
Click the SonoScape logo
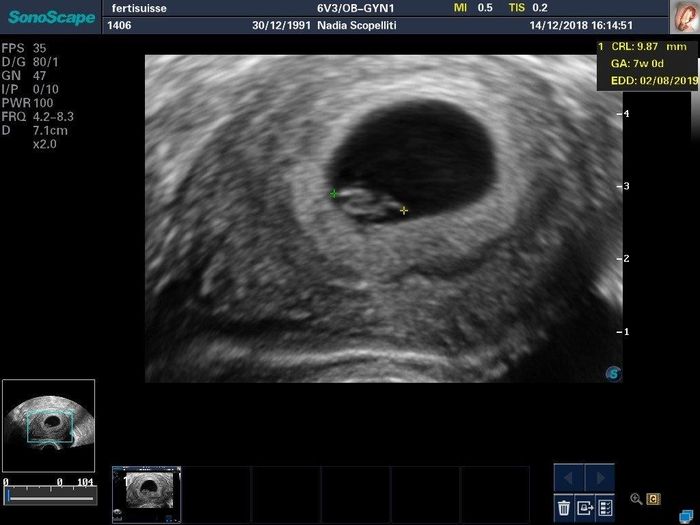click(x=48, y=16)
